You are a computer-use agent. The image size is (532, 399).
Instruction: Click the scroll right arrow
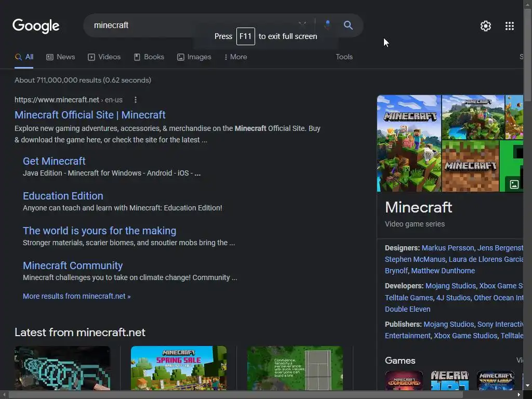pyautogui.click(x=519, y=395)
